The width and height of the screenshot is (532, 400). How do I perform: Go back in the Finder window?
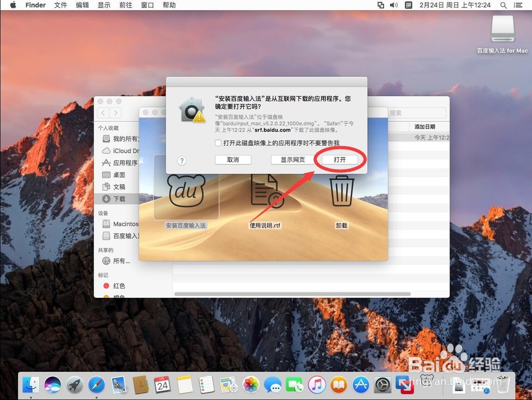[x=104, y=113]
